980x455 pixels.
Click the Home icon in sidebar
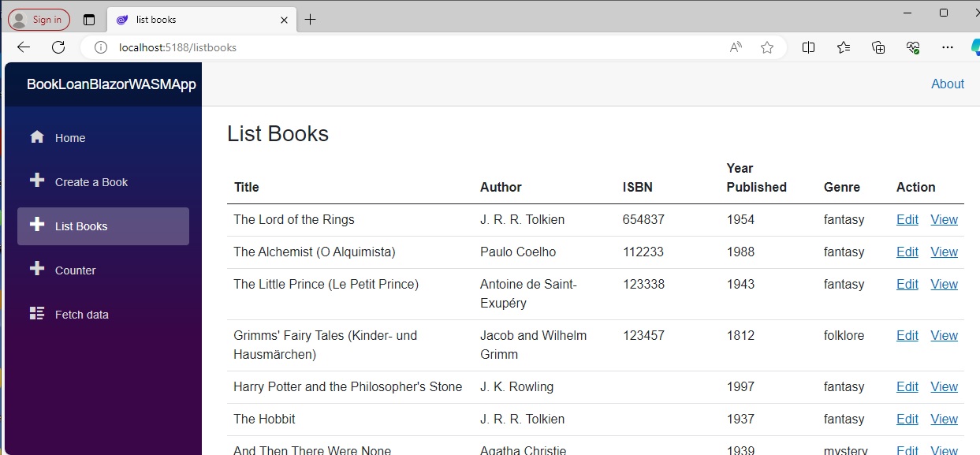(x=37, y=137)
